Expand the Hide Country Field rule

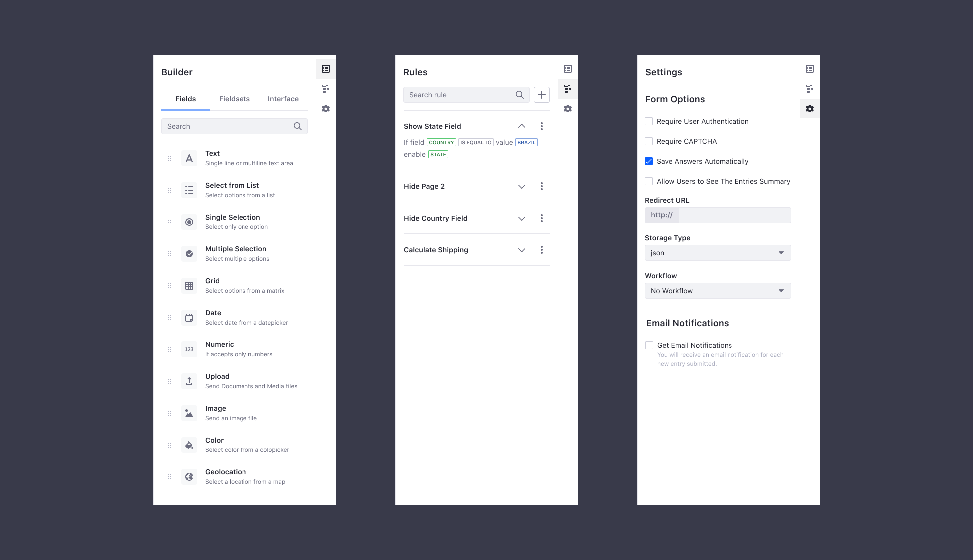522,218
